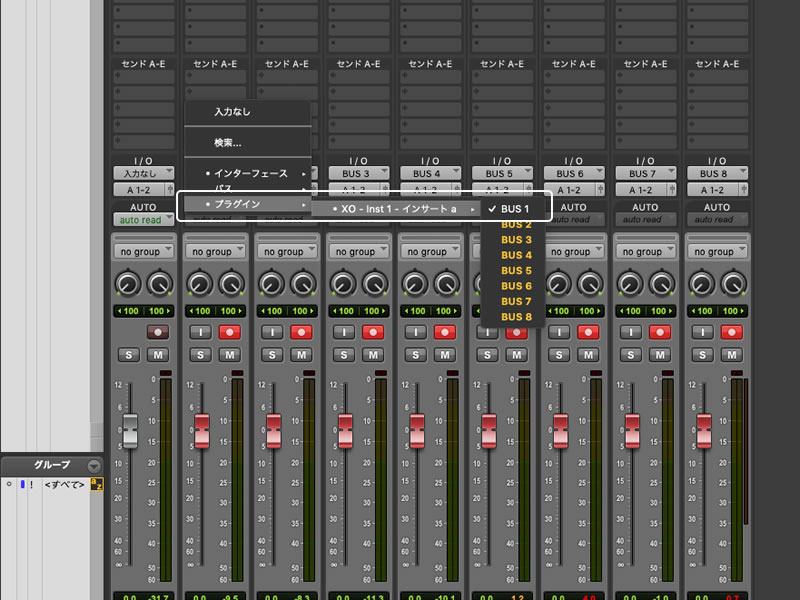Click the yellow group ID icon beside <すべて>
Image resolution: width=800 pixels, height=600 pixels.
tap(96, 484)
